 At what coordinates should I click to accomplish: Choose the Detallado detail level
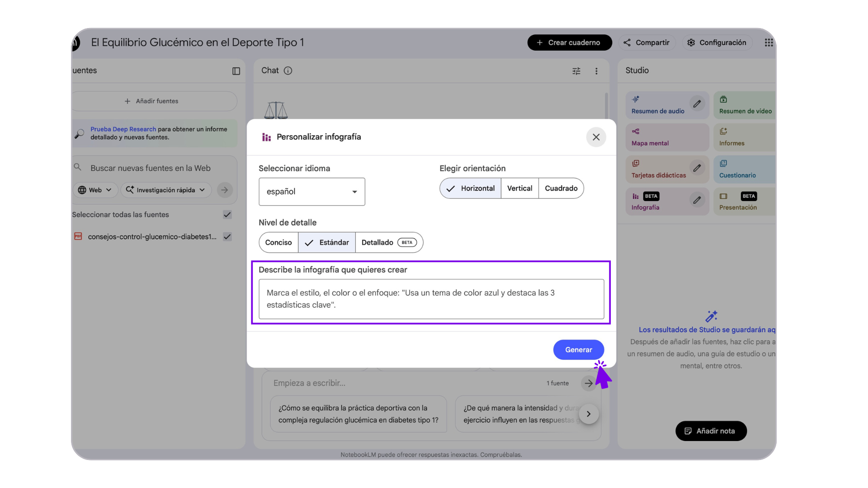(x=388, y=243)
